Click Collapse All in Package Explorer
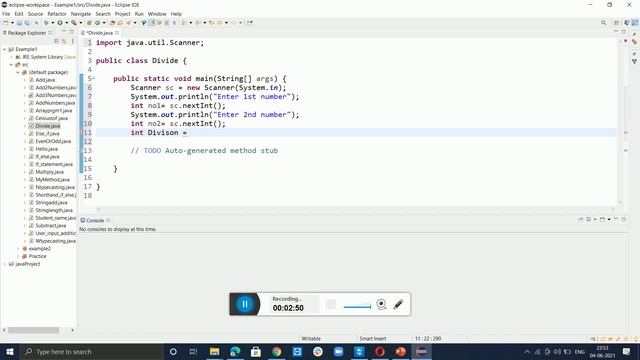The image size is (640, 360). pos(56,41)
